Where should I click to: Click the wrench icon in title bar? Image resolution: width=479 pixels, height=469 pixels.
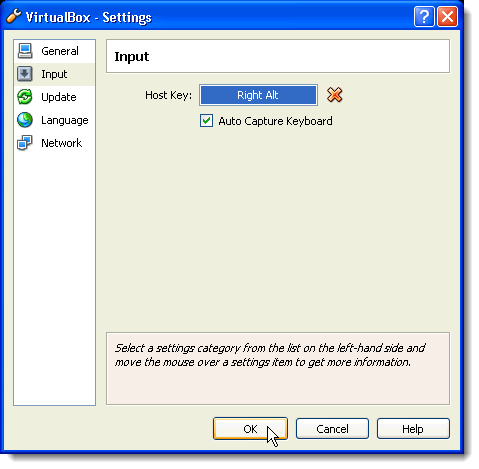point(14,16)
